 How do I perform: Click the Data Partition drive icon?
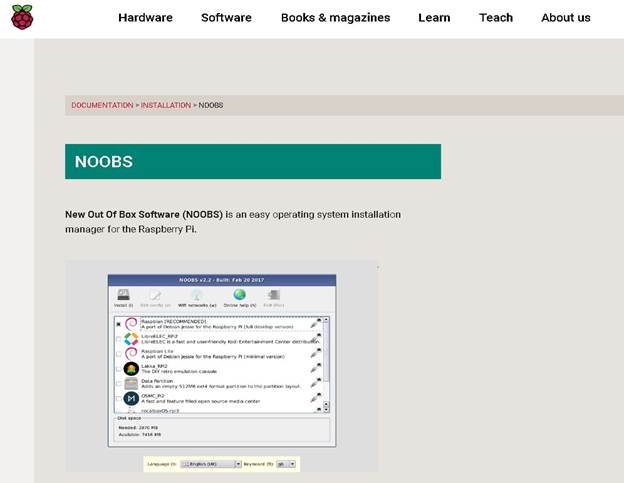131,384
